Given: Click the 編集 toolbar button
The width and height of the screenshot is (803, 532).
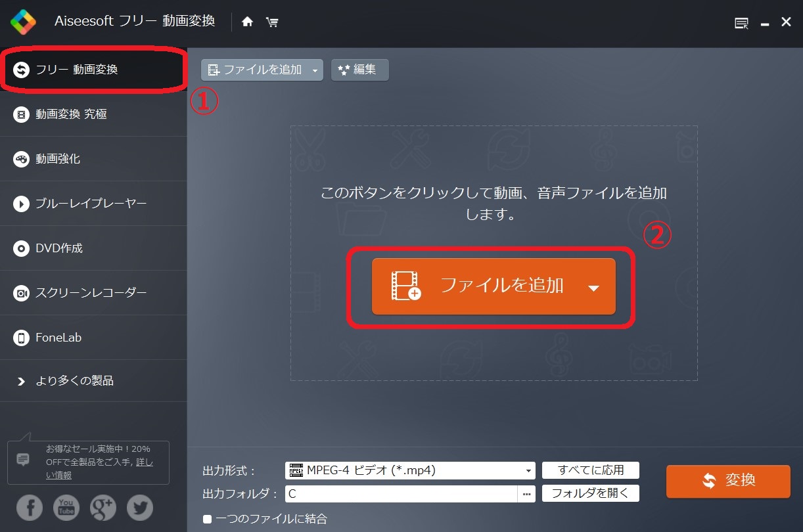Looking at the screenshot, I should pyautogui.click(x=359, y=70).
